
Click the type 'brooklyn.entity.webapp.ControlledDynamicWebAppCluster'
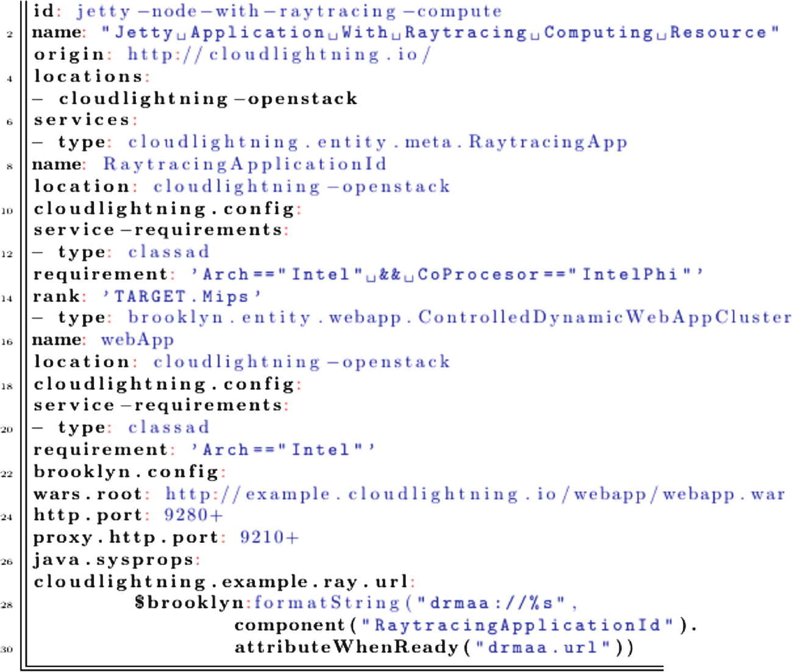point(459,317)
